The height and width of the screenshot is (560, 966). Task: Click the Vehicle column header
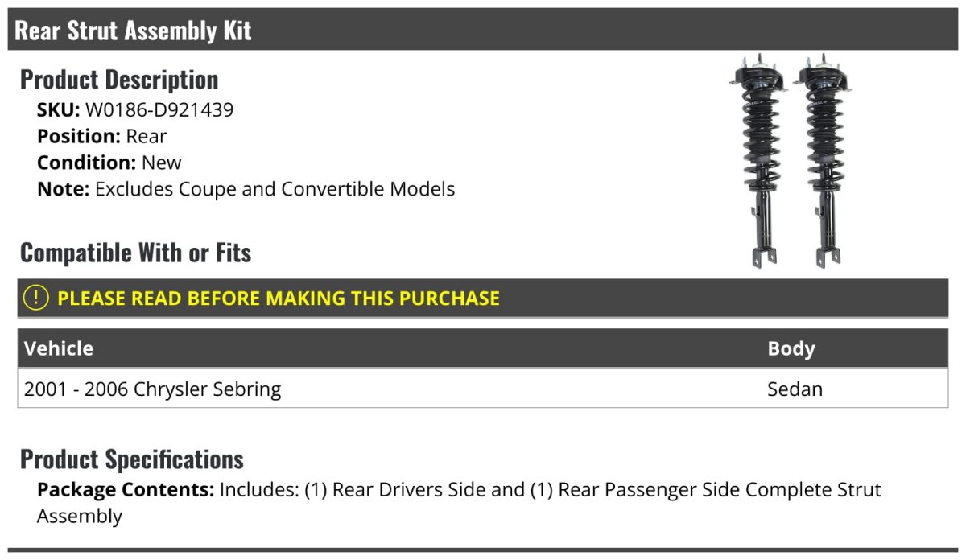(x=59, y=348)
